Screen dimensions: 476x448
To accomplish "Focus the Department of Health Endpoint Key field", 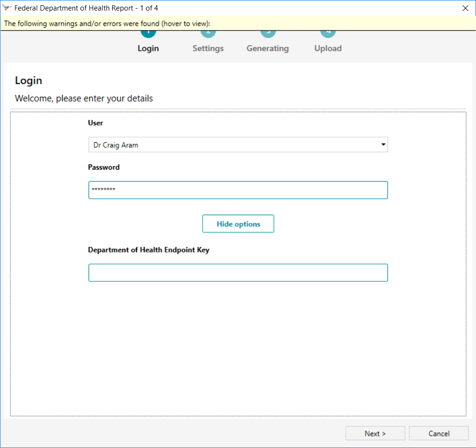I will 238,273.
